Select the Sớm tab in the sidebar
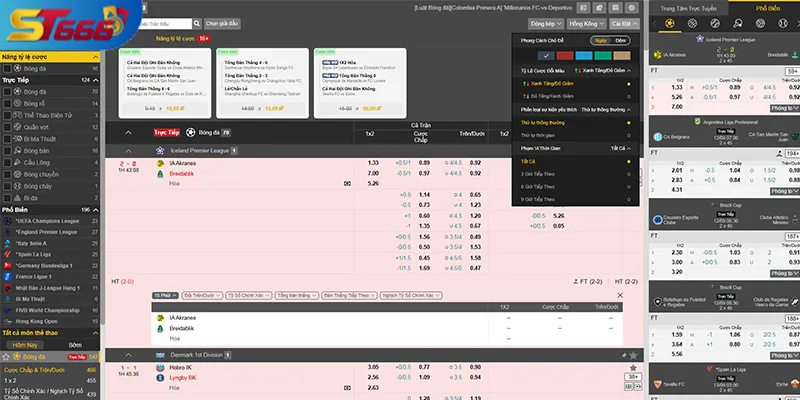 click(x=75, y=343)
